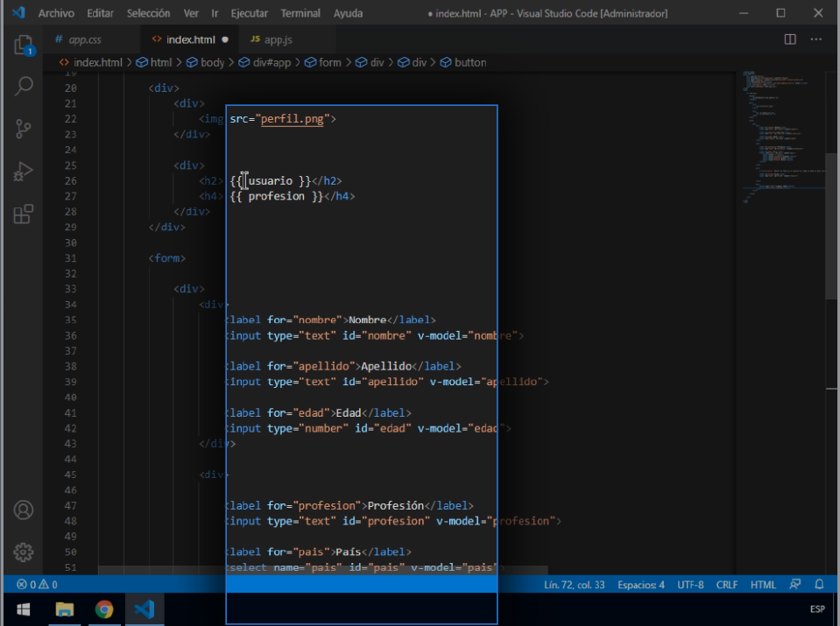Open the editor More Actions menu

816,39
